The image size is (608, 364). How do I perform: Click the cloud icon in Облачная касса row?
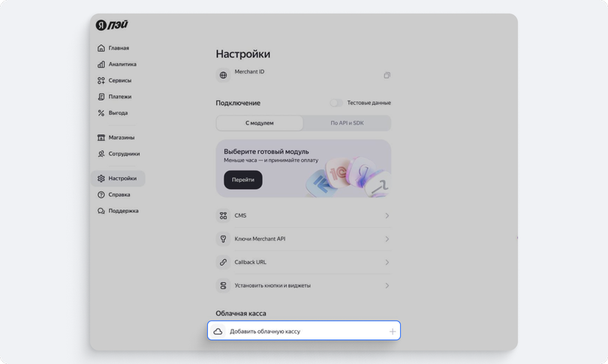tap(218, 332)
